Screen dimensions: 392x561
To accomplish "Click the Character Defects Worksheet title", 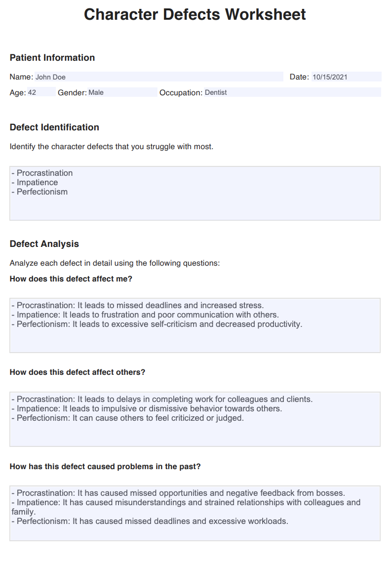I will pyautogui.click(x=195, y=14).
